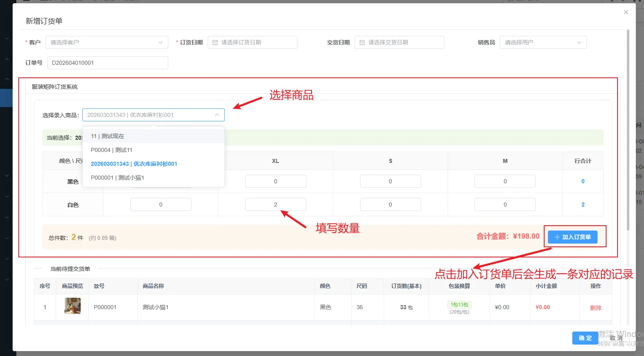Click the product thumbnail image of 测试小猫1
Viewport: 644px width, 356px height.
[x=73, y=306]
